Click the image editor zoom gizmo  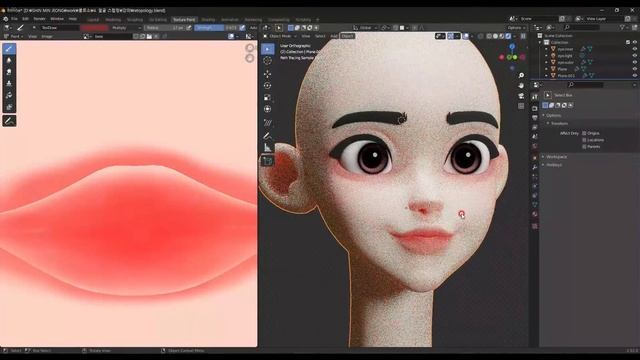click(x=249, y=48)
